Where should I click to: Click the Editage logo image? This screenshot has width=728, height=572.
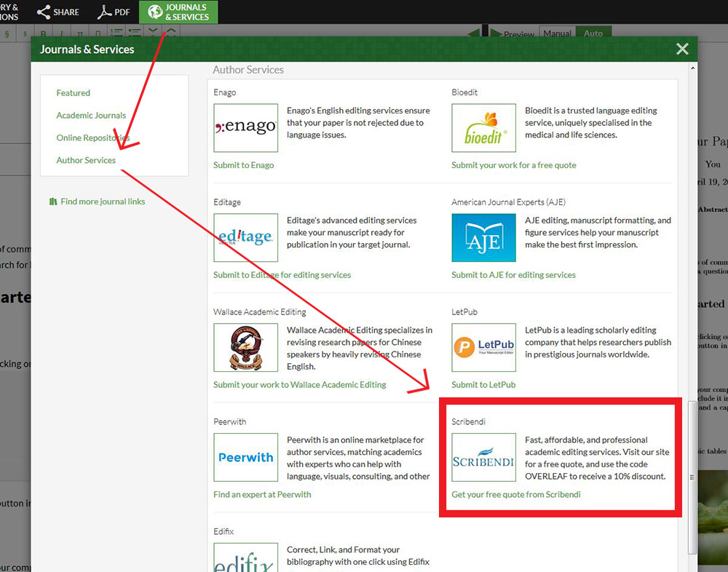pyautogui.click(x=245, y=237)
